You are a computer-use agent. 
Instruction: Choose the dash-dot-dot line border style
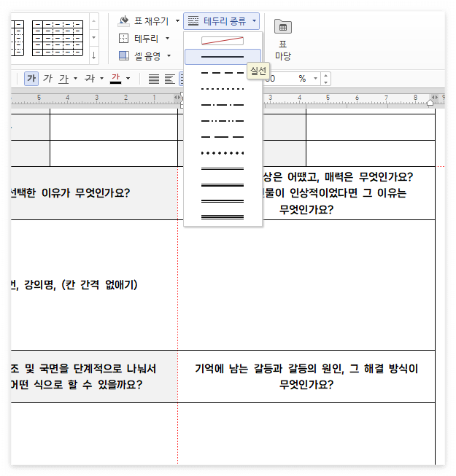[x=223, y=121]
